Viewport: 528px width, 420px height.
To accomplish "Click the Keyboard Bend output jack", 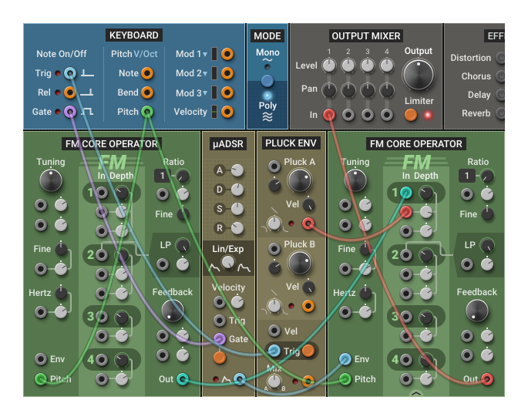I will pyautogui.click(x=147, y=92).
